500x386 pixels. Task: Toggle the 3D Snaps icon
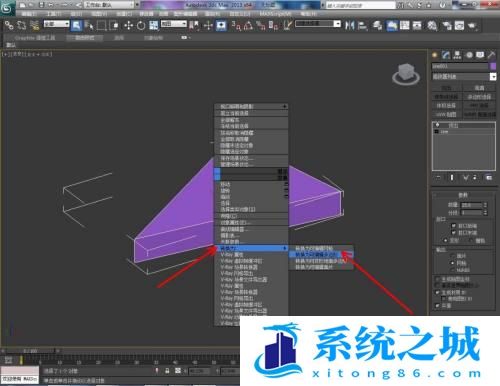click(x=236, y=25)
